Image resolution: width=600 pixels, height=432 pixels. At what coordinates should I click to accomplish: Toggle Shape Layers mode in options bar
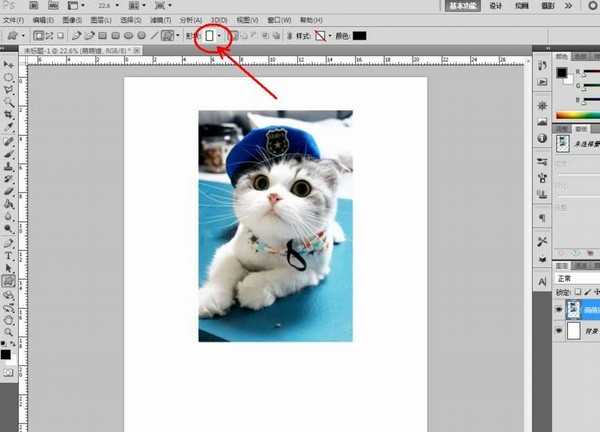click(x=38, y=36)
